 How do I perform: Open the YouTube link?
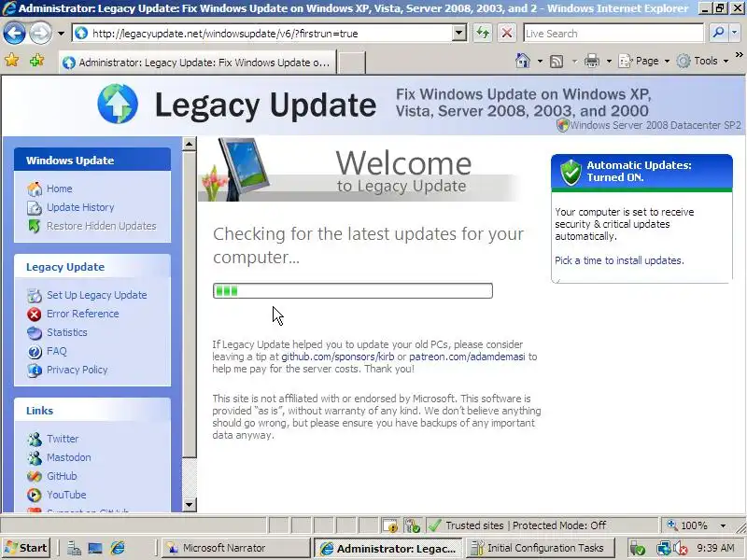(x=66, y=495)
